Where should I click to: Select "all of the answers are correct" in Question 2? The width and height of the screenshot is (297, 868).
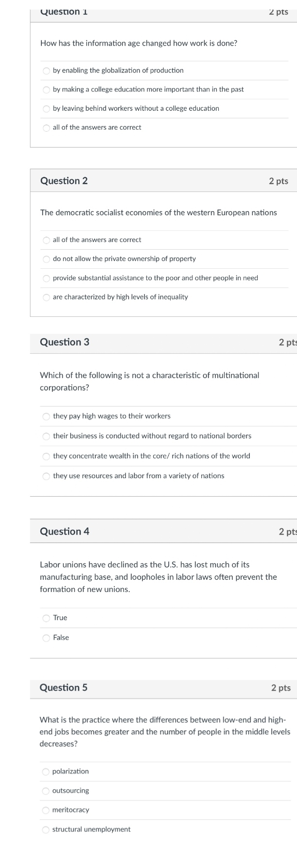pos(46,240)
